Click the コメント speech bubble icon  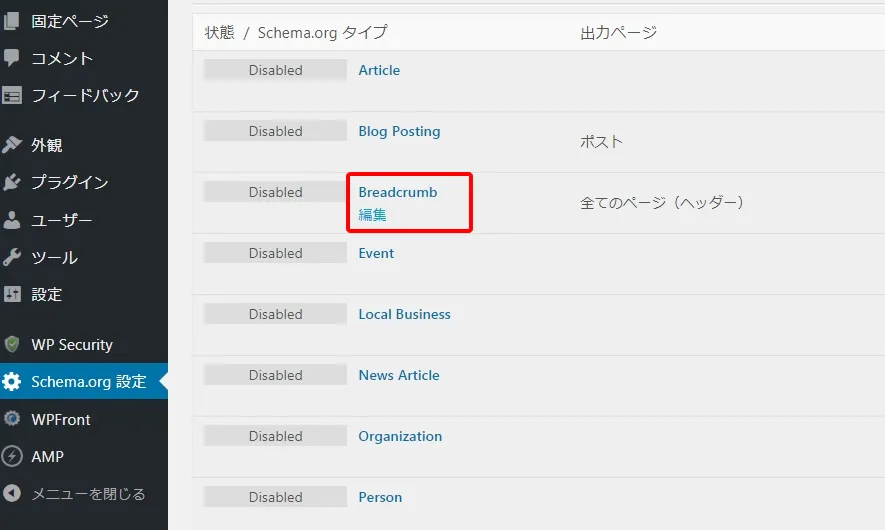(11, 58)
